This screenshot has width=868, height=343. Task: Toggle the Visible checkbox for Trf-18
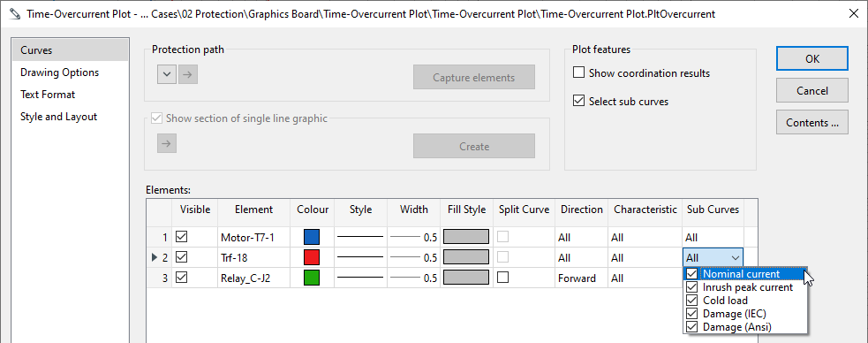pyautogui.click(x=182, y=257)
